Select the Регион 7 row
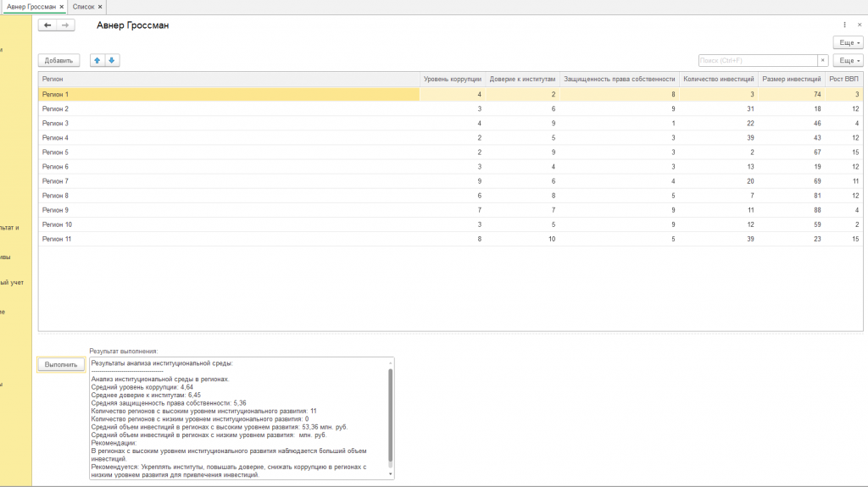The width and height of the screenshot is (868, 487). [x=451, y=181]
